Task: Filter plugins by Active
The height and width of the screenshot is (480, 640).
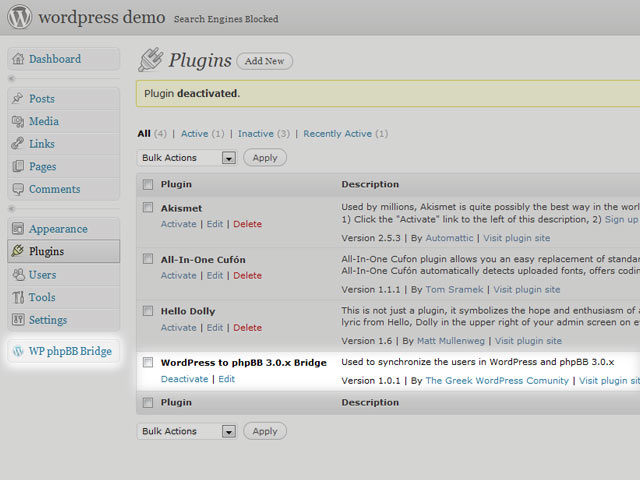Action: [x=195, y=133]
